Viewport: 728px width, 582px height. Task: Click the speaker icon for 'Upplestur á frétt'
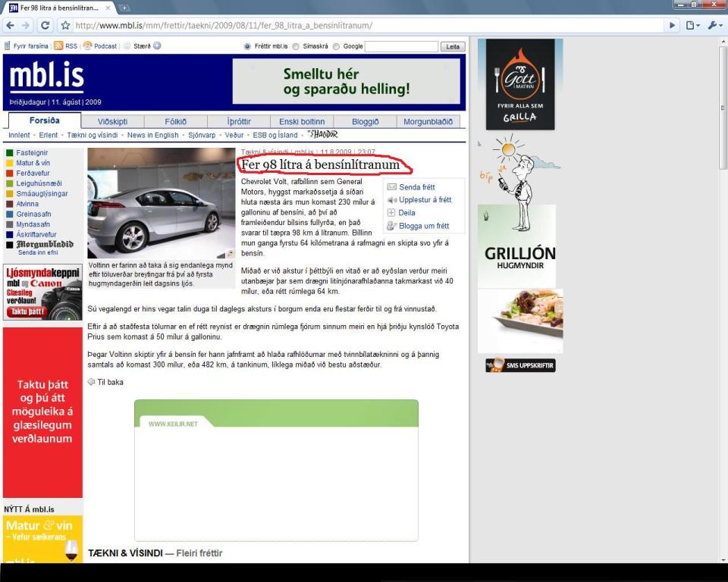pos(392,200)
